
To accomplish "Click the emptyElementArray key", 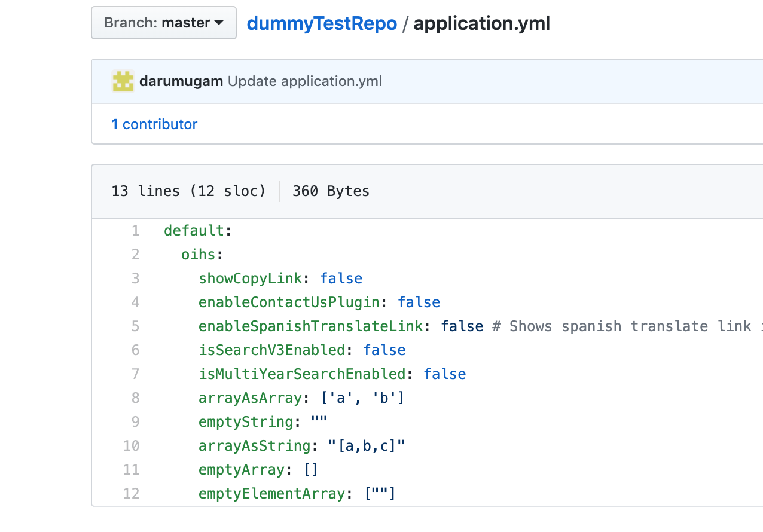I will (x=271, y=494).
